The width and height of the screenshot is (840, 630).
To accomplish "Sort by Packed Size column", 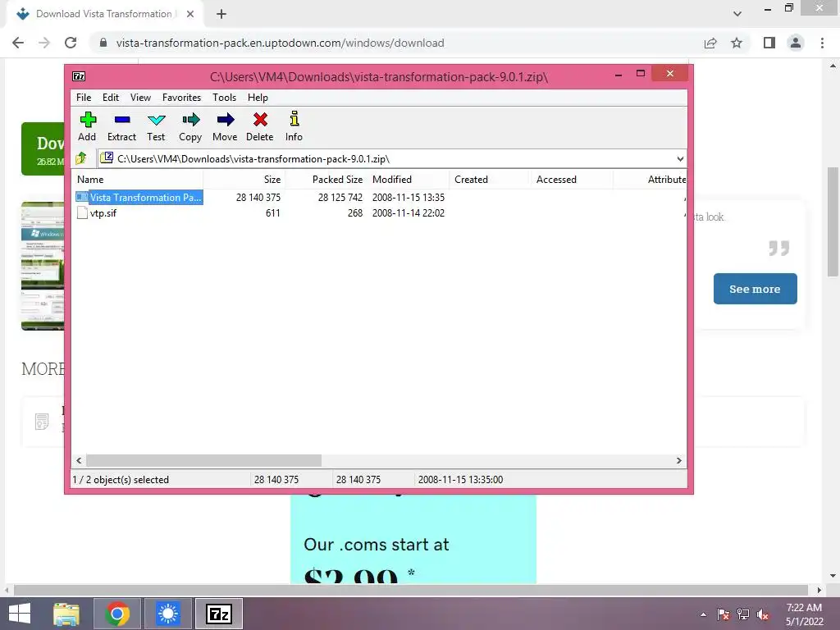I will pos(326,180).
